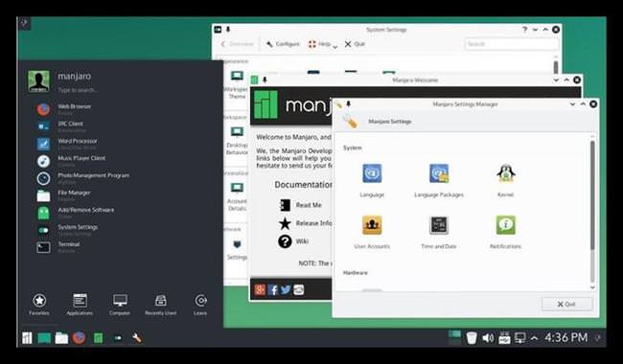Click the Facebook icon in Manjaro Welcome
Image resolution: width=623 pixels, height=364 pixels.
pos(272,290)
